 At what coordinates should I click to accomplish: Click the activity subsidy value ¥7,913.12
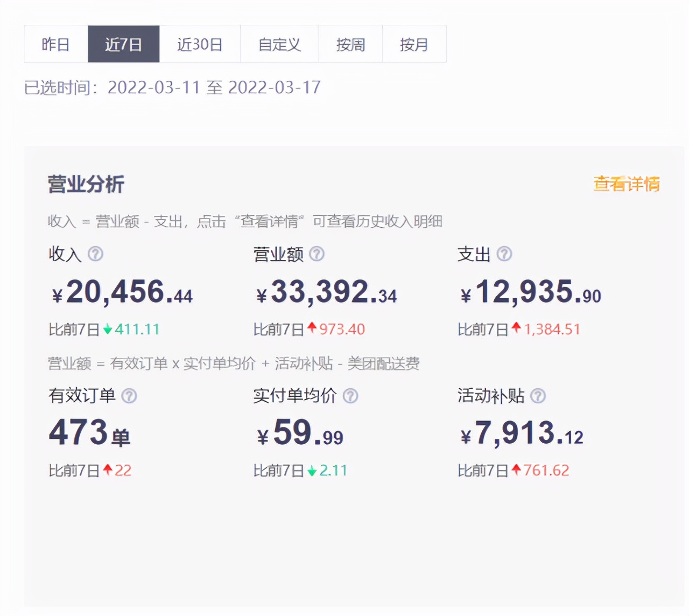pos(522,433)
